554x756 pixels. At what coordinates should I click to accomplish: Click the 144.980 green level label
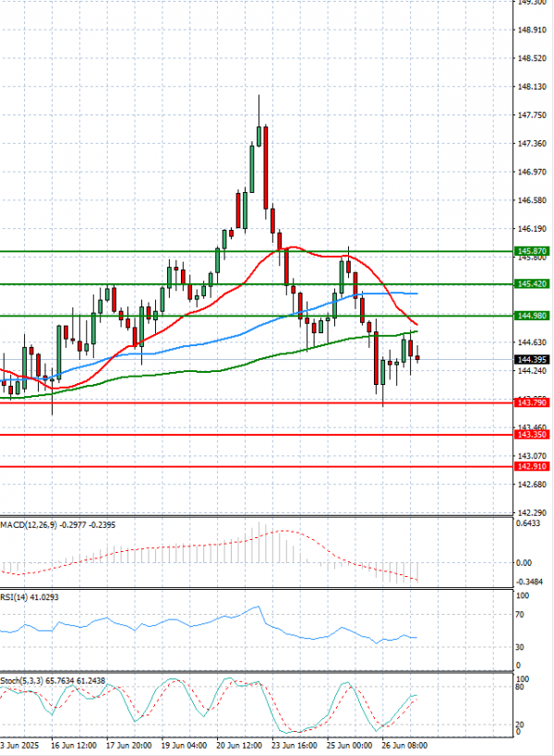(532, 316)
